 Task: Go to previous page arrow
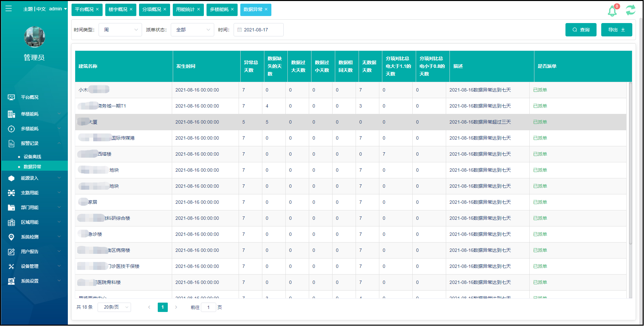[x=149, y=307]
